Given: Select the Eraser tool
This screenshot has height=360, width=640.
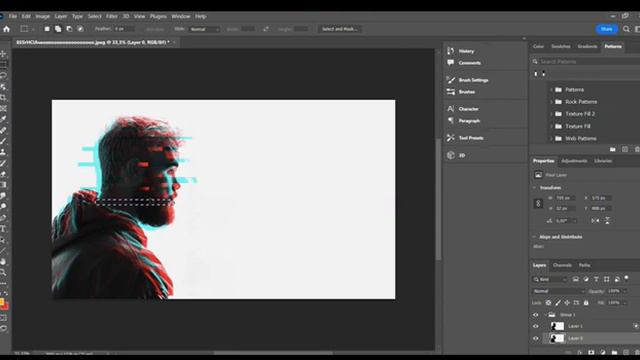Looking at the screenshot, I should [x=3, y=174].
